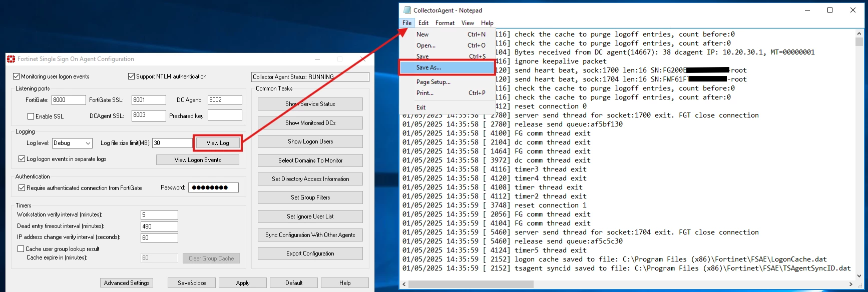Click the FortiGate SSL port field

click(149, 100)
